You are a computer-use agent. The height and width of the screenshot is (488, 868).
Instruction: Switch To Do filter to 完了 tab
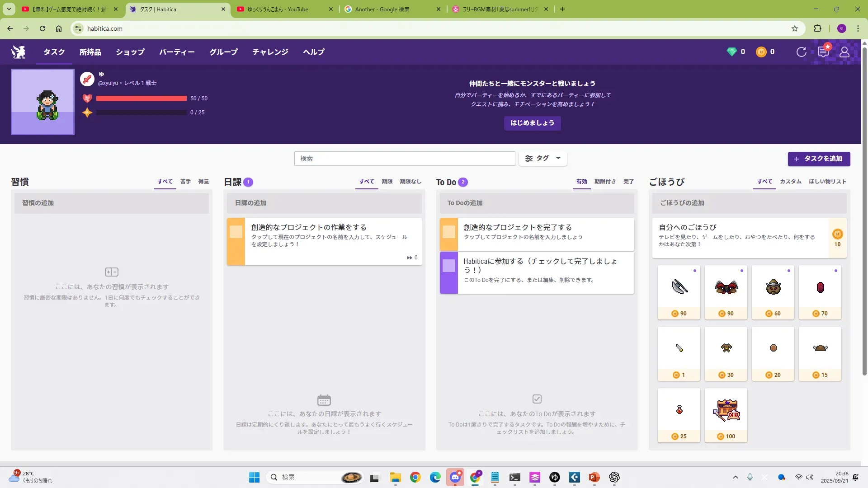pos(628,182)
